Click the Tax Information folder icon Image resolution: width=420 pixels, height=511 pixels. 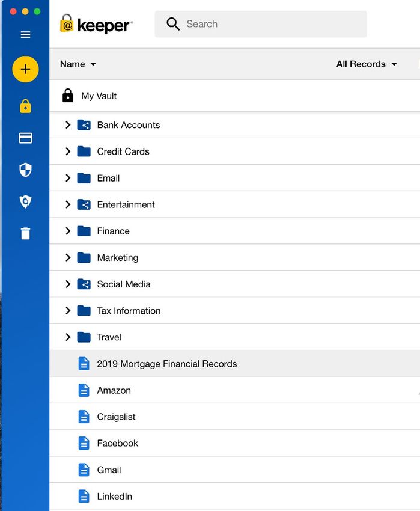tap(84, 311)
